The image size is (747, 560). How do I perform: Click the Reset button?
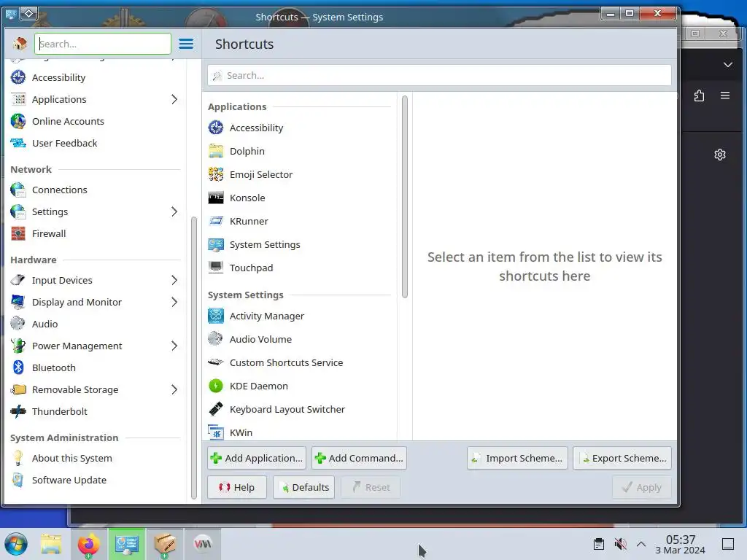pyautogui.click(x=371, y=487)
